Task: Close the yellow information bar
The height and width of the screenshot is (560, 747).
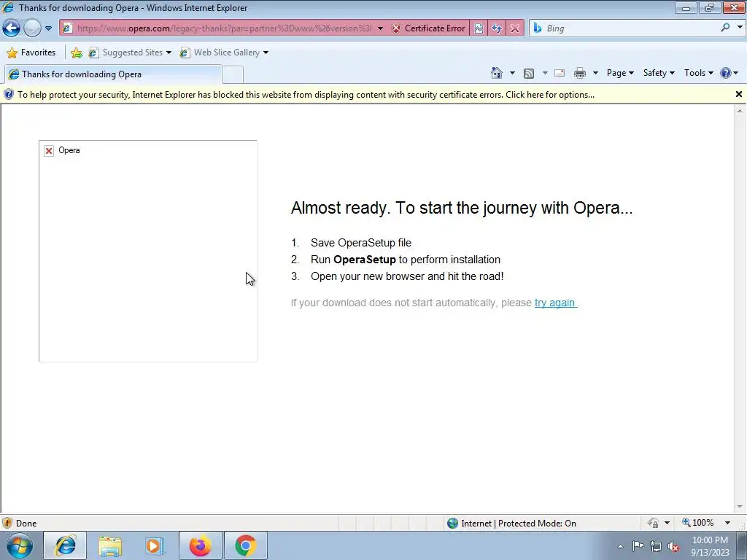Action: 738,94
